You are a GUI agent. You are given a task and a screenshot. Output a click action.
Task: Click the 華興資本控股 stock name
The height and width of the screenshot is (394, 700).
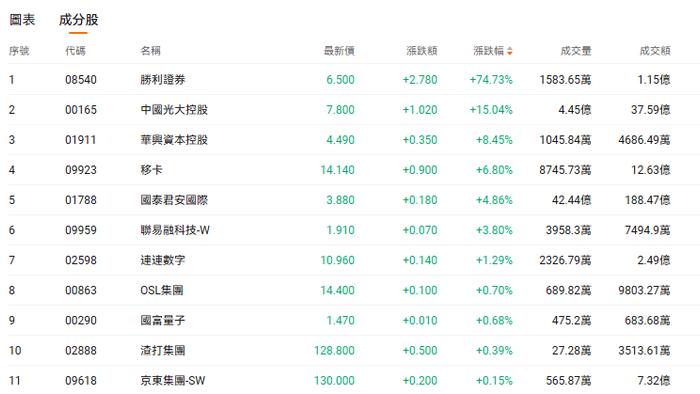tap(174, 140)
